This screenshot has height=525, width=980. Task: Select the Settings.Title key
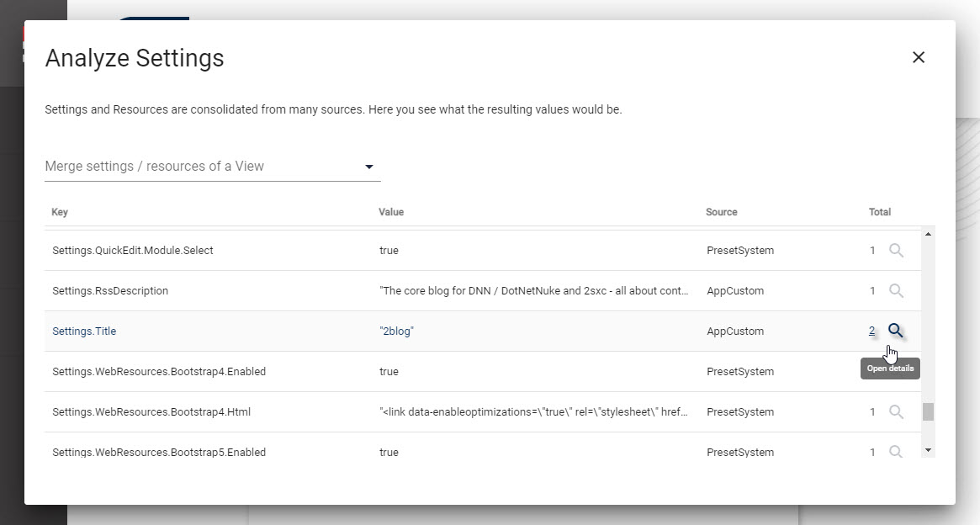(x=84, y=331)
